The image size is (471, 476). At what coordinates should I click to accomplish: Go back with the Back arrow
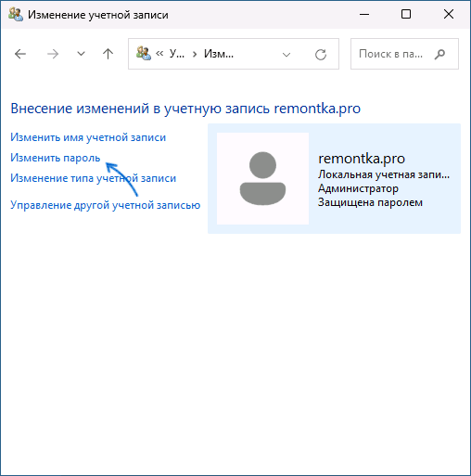pyautogui.click(x=20, y=54)
